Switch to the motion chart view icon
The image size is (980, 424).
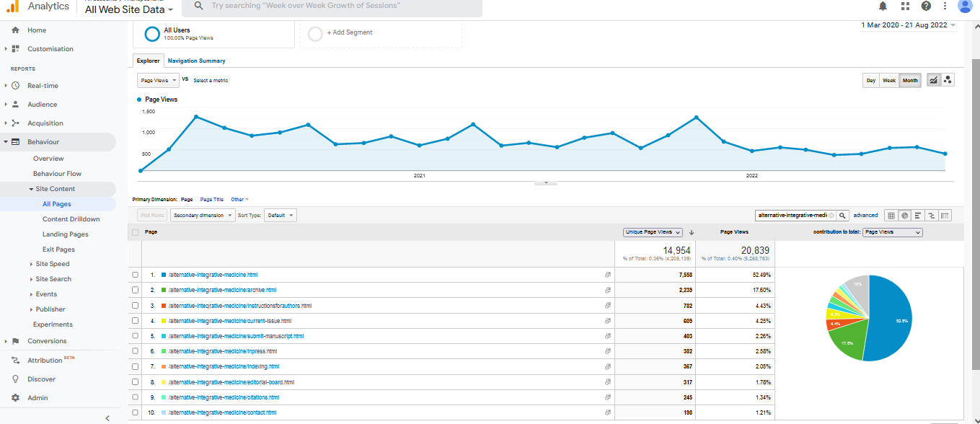click(948, 80)
